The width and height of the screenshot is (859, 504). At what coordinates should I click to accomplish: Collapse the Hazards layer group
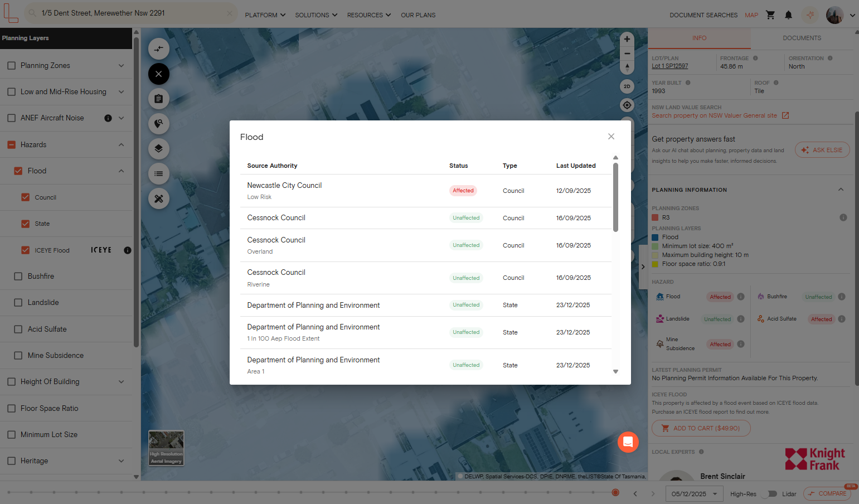pyautogui.click(x=121, y=145)
